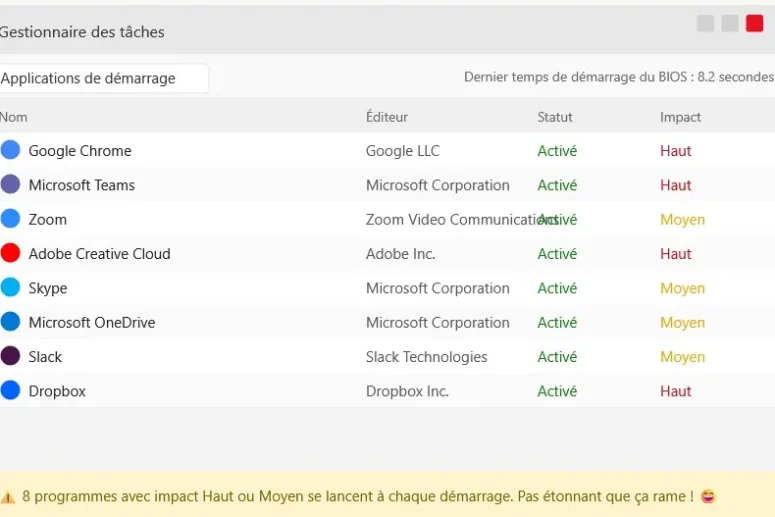
Task: Click the Microsoft Teams app icon
Action: click(10, 184)
